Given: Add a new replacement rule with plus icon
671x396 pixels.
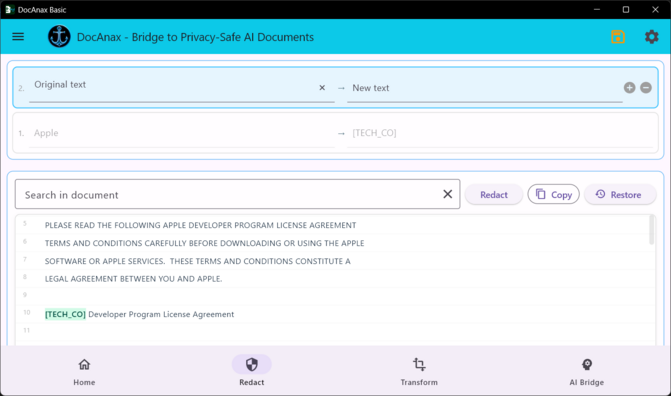Looking at the screenshot, I should point(629,88).
